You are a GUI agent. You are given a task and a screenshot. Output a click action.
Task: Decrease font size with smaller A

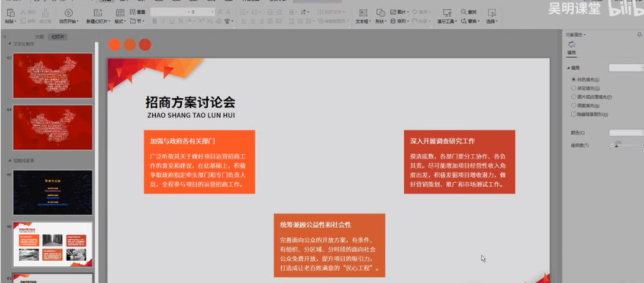click(229, 12)
